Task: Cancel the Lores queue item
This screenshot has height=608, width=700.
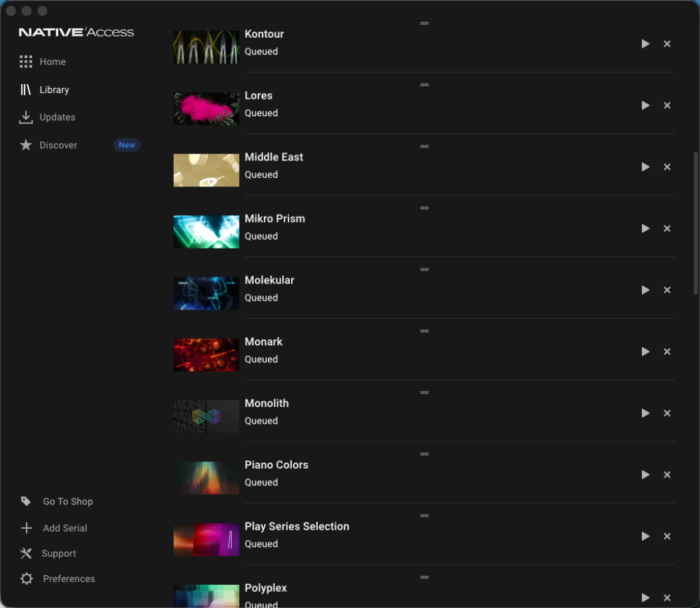Action: tap(667, 106)
